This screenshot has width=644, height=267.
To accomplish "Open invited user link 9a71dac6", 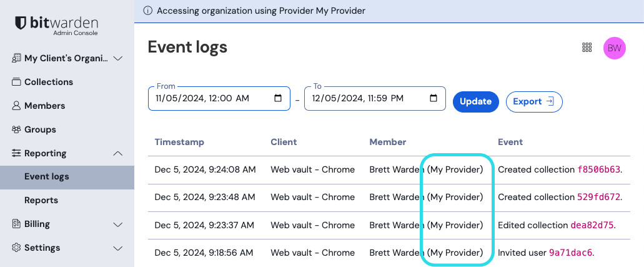I will tap(570, 253).
